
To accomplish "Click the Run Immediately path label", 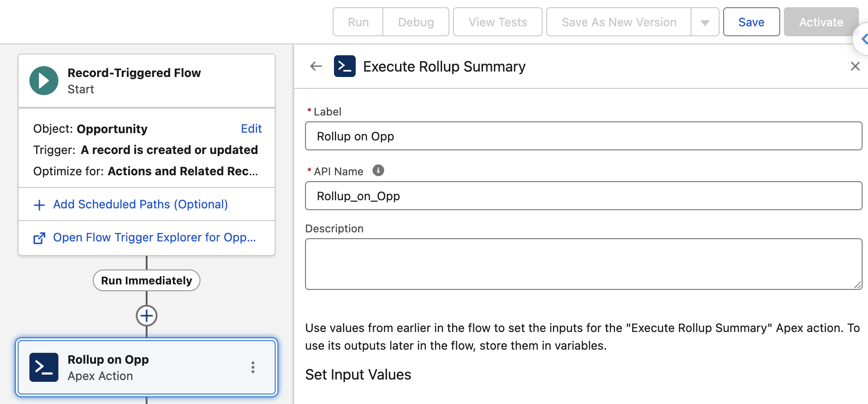I will (x=147, y=280).
